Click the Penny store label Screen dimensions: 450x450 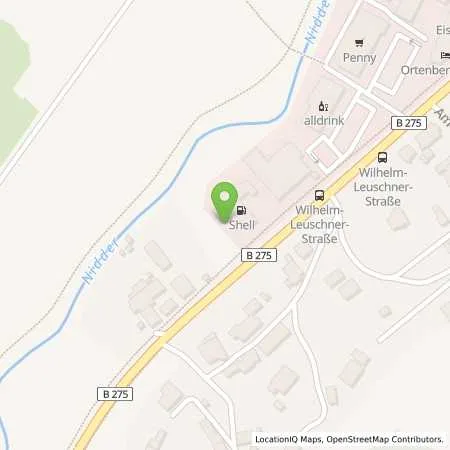tap(359, 58)
